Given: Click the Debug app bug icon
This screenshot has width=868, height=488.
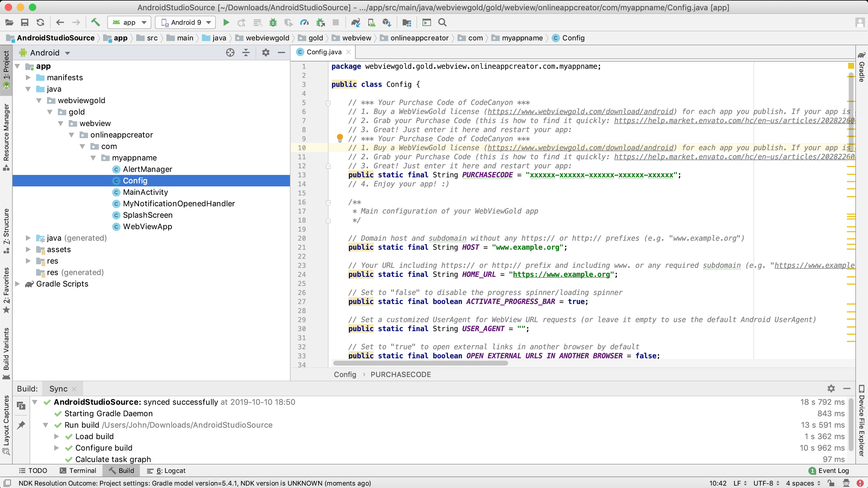Looking at the screenshot, I should point(273,23).
